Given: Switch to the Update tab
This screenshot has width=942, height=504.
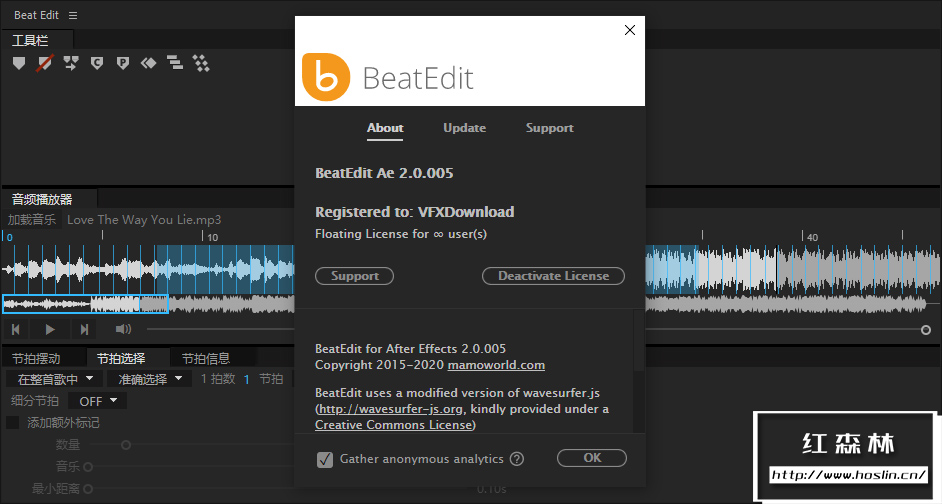Looking at the screenshot, I should point(464,128).
